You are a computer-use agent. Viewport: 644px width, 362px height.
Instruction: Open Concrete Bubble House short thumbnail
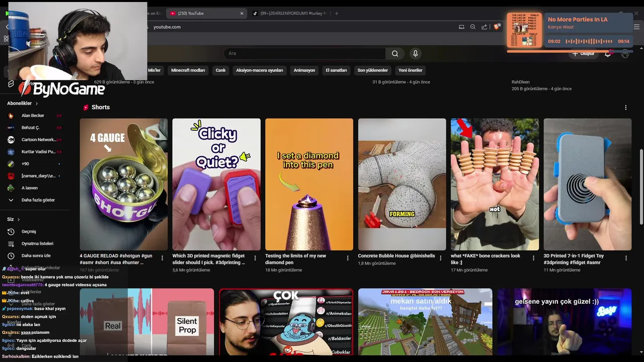[x=402, y=185]
